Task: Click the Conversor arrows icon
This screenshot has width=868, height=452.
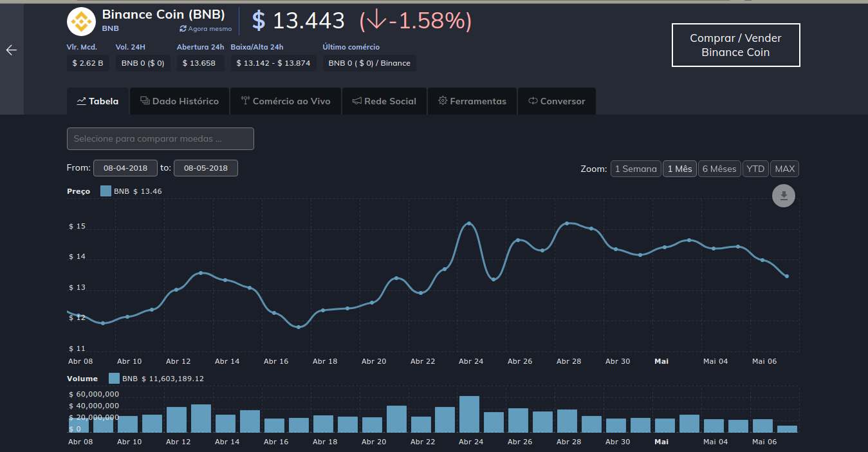Action: (533, 101)
